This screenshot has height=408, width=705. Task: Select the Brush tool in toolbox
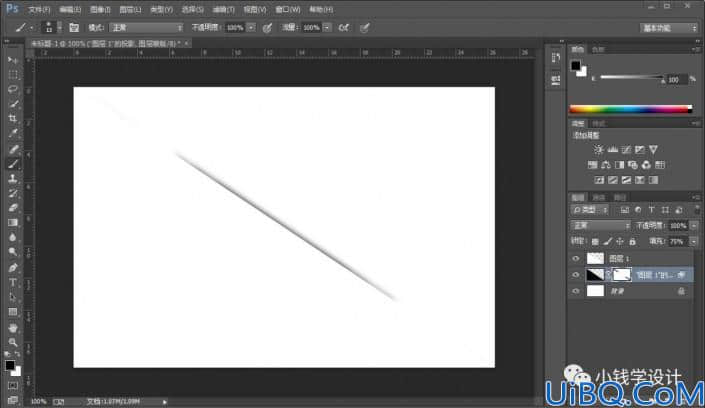click(x=13, y=164)
